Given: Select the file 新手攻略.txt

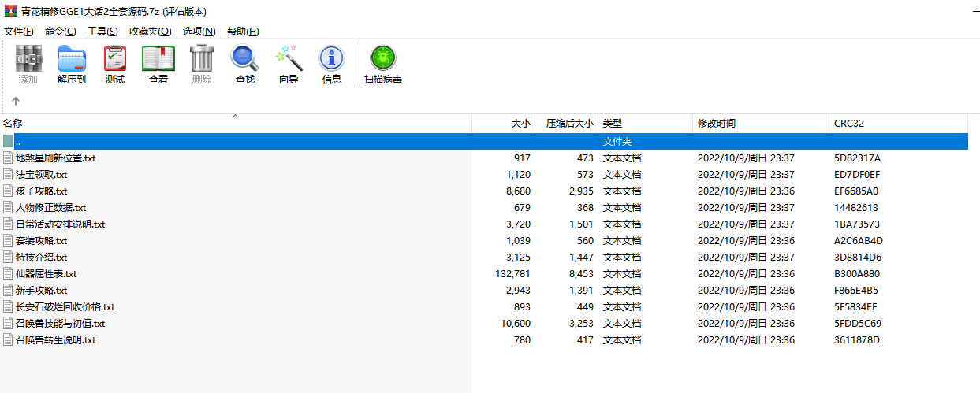Looking at the screenshot, I should [41, 291].
